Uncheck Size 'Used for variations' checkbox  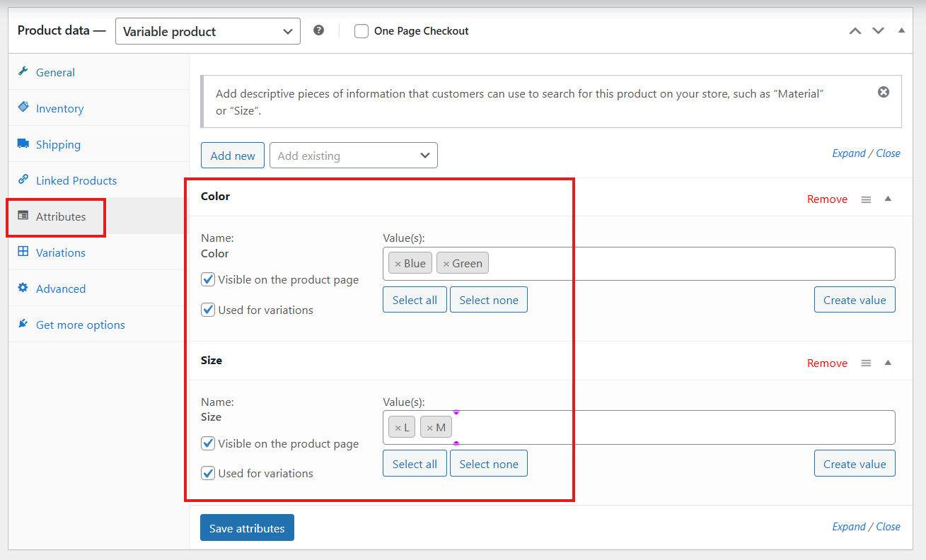[x=208, y=473]
